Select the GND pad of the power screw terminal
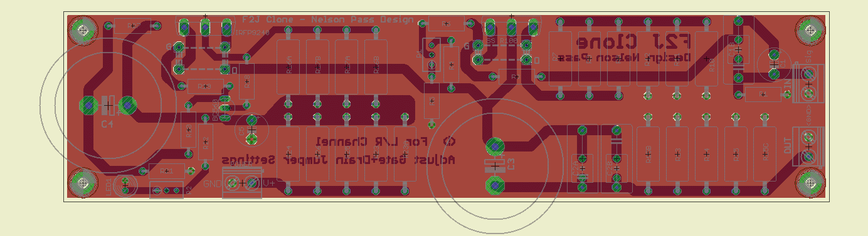This screenshot has height=236, width=868. 231,183
